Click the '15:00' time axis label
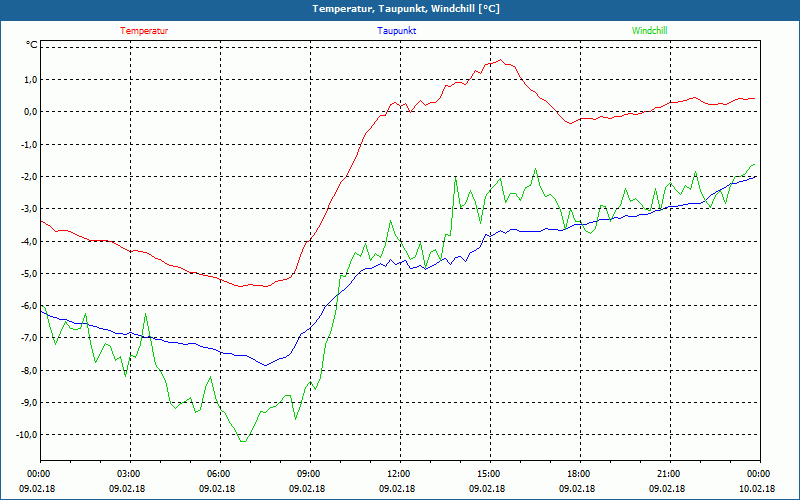This screenshot has height=500, width=800. (x=487, y=474)
